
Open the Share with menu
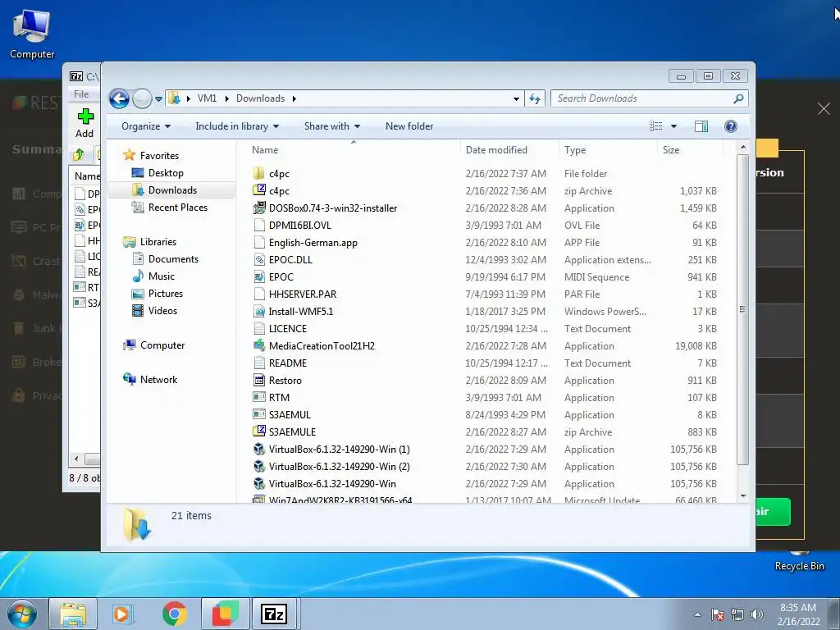tap(331, 126)
